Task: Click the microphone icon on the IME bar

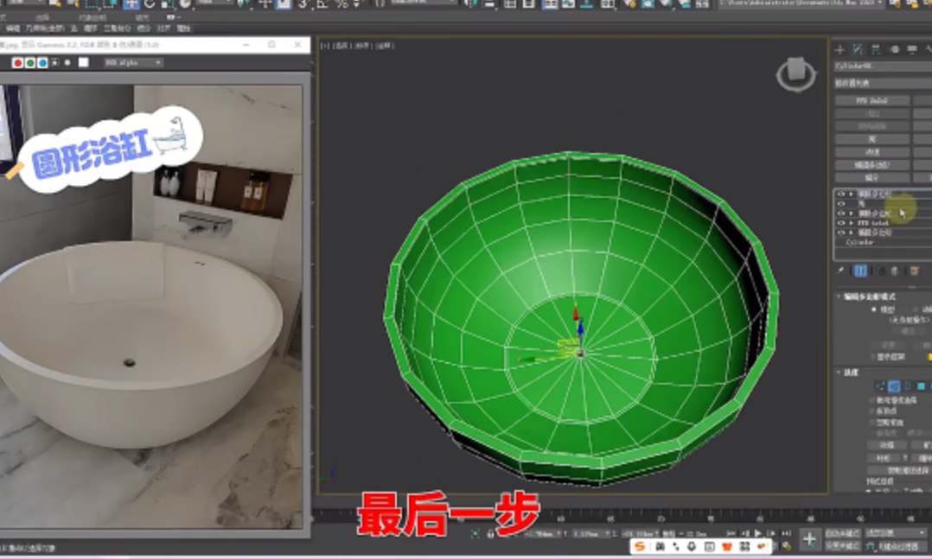Action: click(692, 546)
